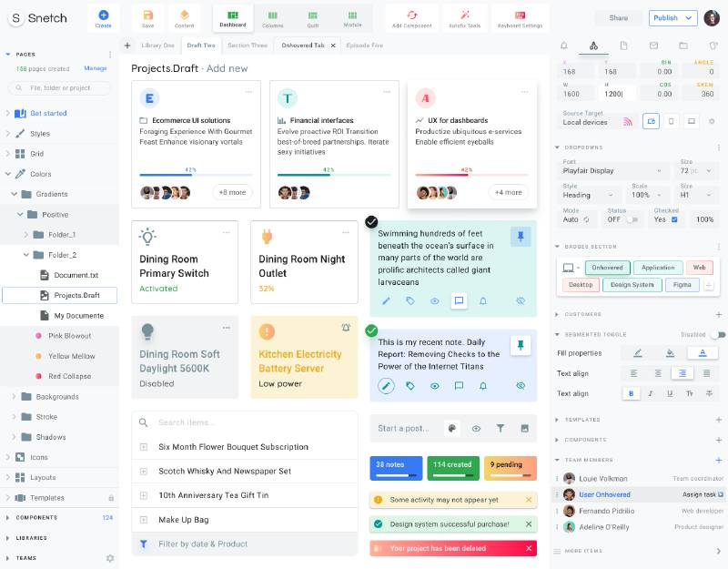The height and width of the screenshot is (569, 728).
Task: Click the Autofix Tools magic wand icon
Action: click(464, 15)
